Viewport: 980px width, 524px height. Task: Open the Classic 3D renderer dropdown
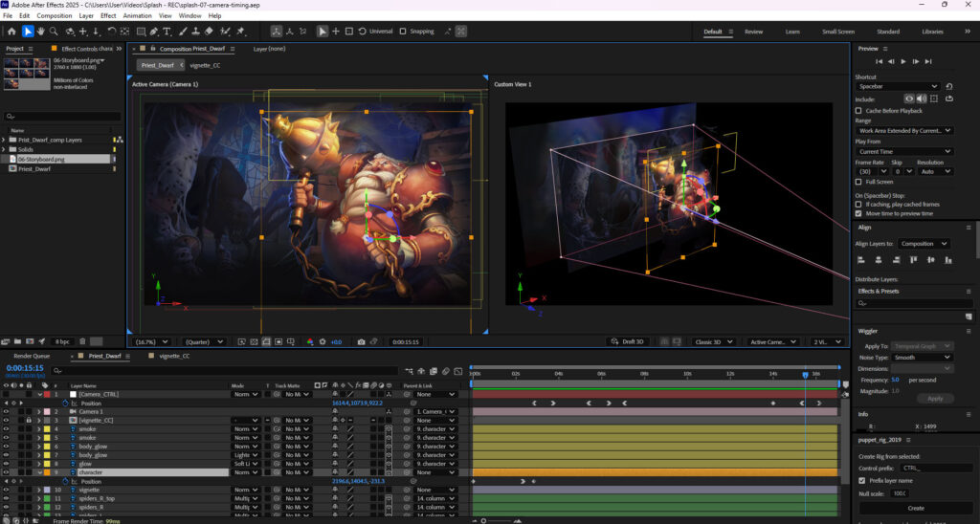tap(714, 341)
